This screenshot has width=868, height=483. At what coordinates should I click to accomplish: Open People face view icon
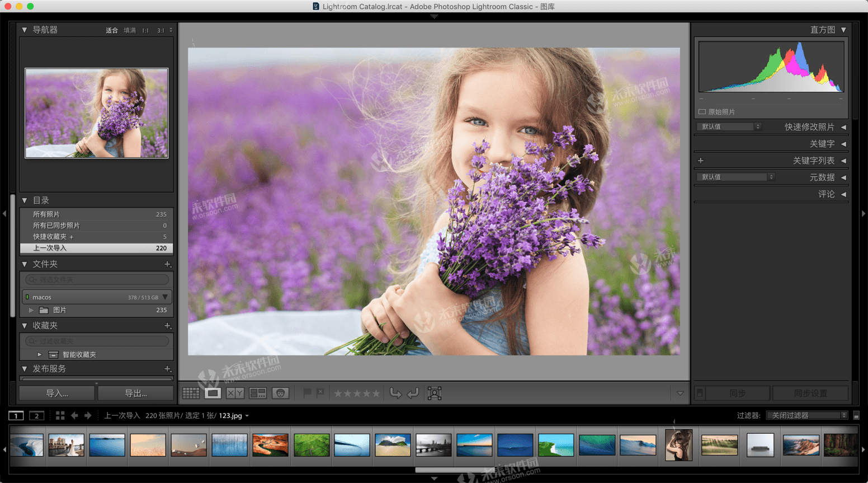tap(280, 393)
